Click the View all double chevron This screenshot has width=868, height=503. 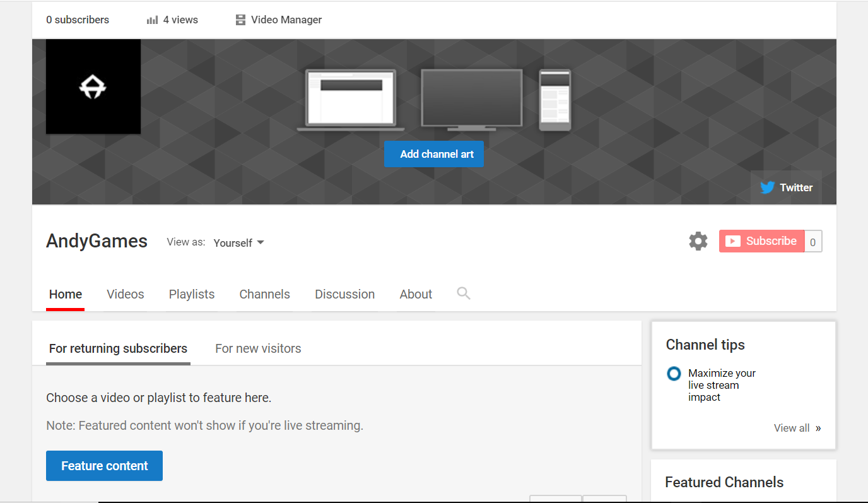818,428
